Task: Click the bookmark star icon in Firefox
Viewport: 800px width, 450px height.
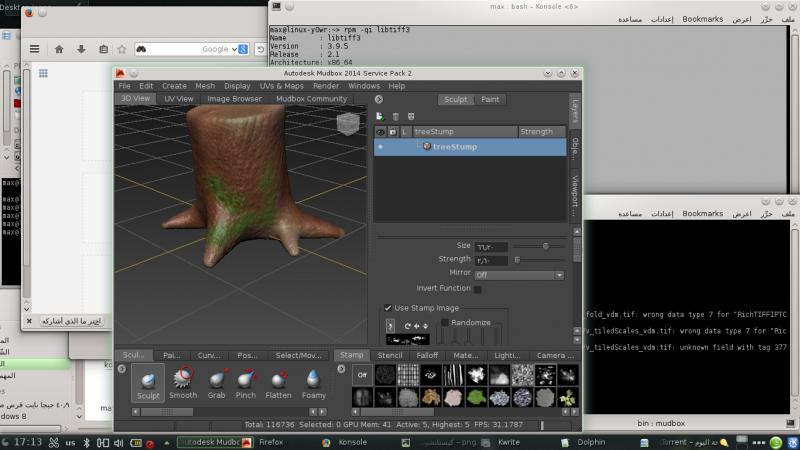Action: (121, 49)
